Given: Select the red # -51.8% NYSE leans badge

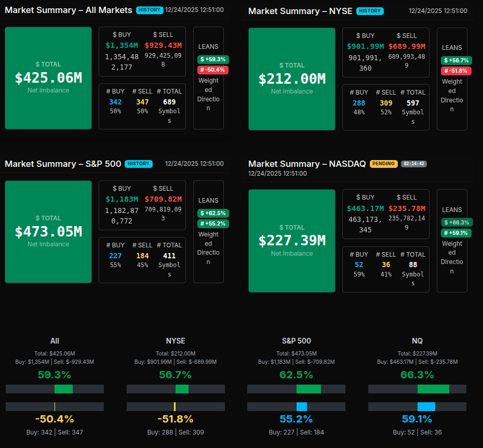Looking at the screenshot, I should 456,71.
